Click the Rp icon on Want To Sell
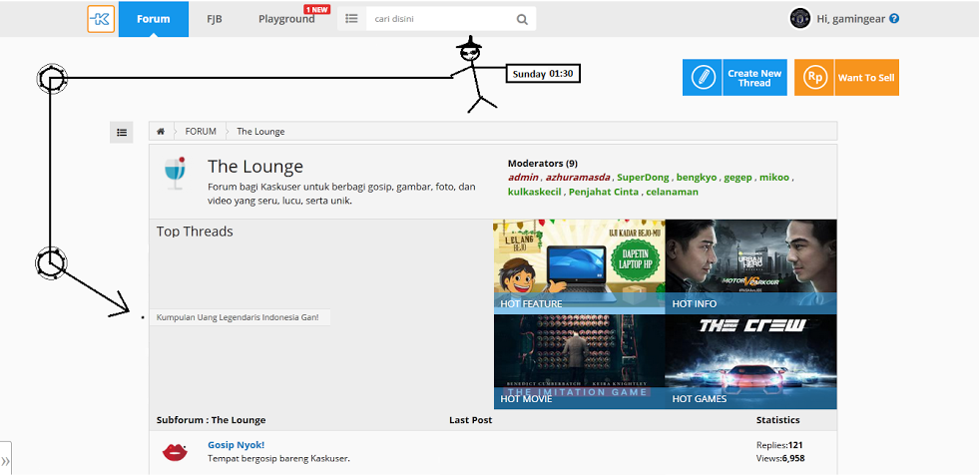This screenshot has height=475, width=980. pos(814,78)
